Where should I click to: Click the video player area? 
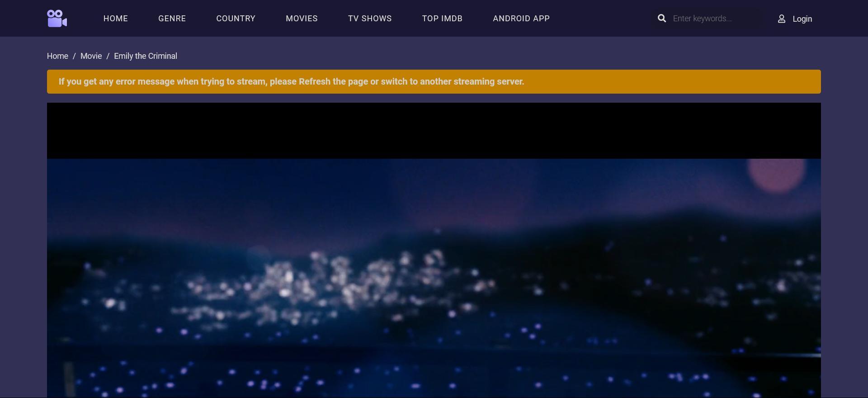[434, 250]
